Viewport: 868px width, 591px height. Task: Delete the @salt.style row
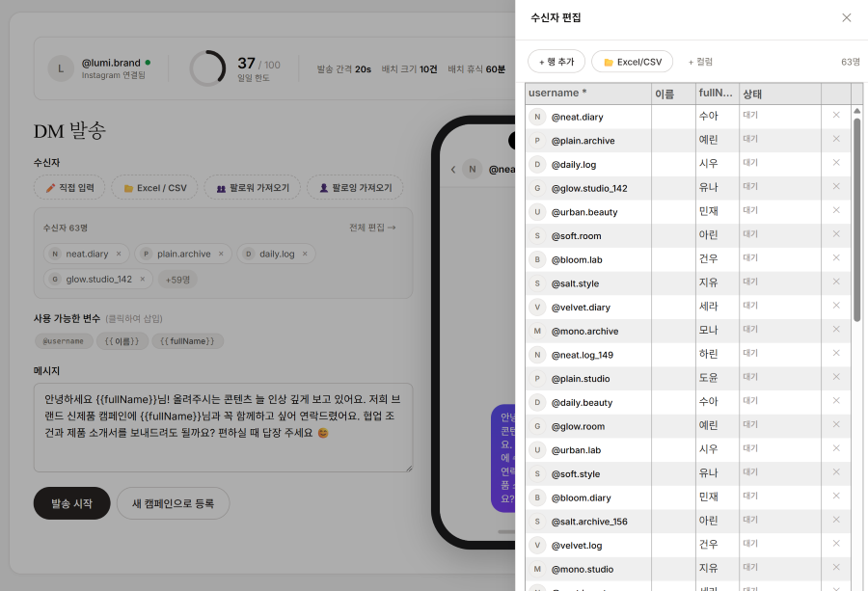[x=836, y=282]
